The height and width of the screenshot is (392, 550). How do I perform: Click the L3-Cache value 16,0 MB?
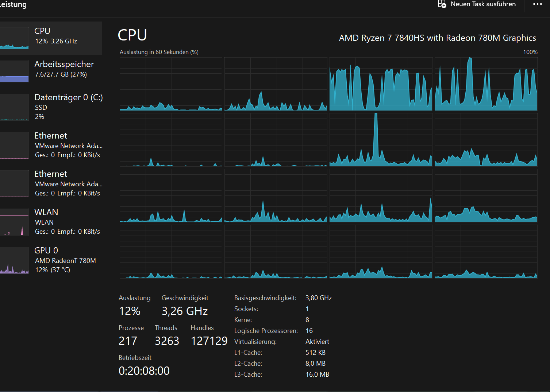click(x=317, y=374)
